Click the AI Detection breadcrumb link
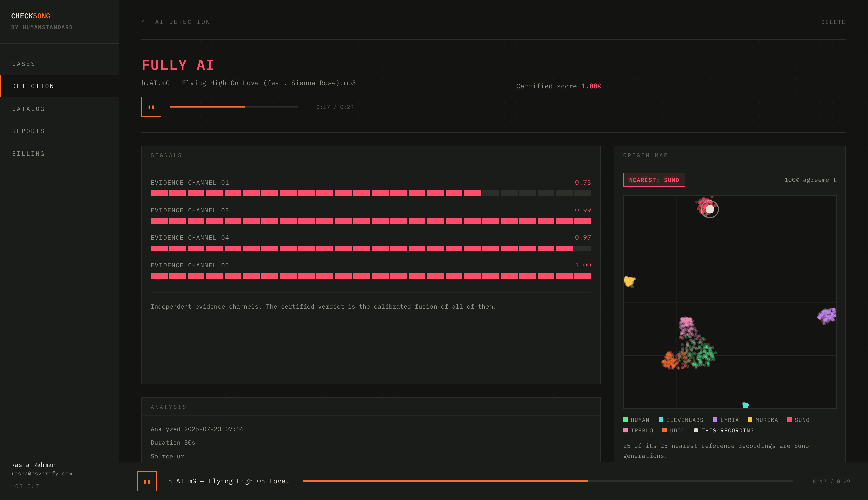The width and height of the screenshot is (868, 500). (183, 22)
